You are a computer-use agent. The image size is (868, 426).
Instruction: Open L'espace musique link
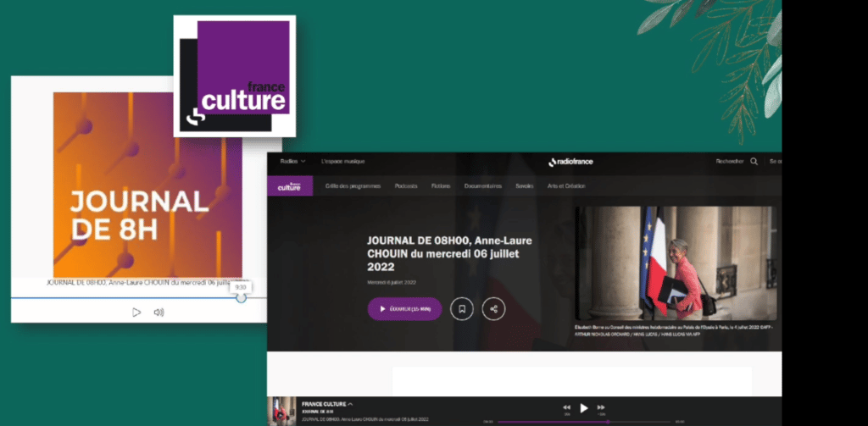(x=342, y=162)
